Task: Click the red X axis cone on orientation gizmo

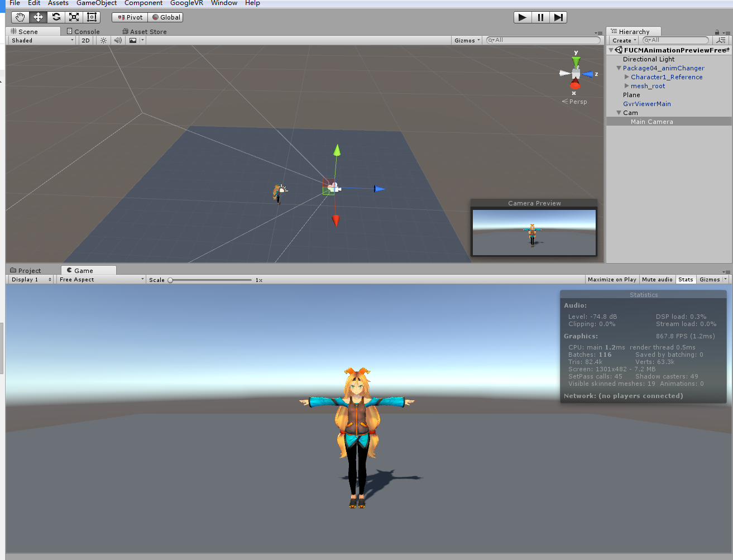Action: click(x=575, y=84)
